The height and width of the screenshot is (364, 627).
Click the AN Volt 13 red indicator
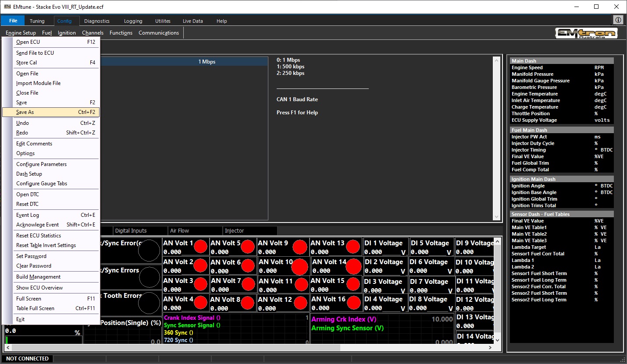point(353,247)
